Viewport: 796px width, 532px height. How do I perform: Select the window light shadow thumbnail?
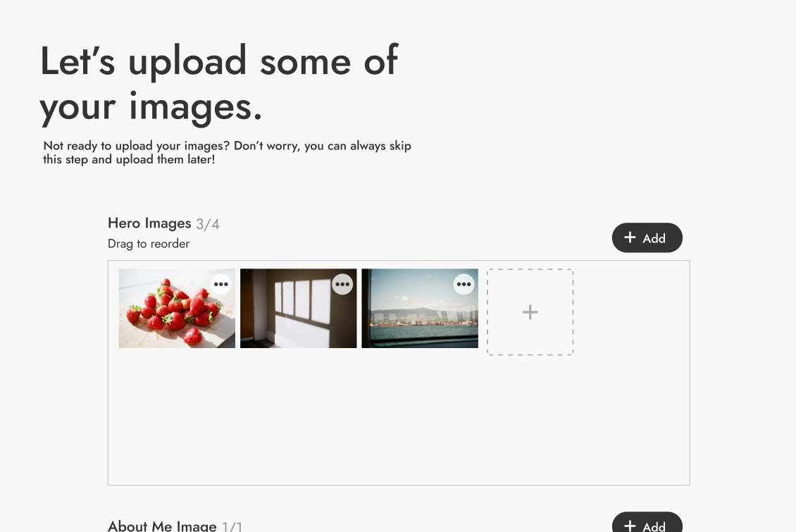(x=299, y=309)
